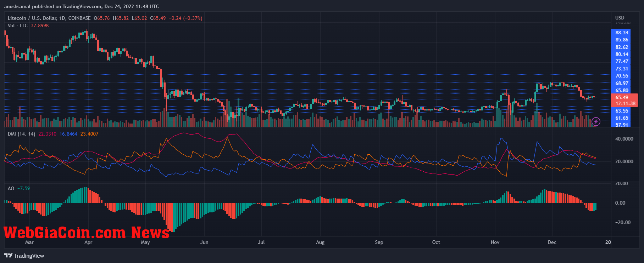Click the 80.14 price level label

[x=622, y=54]
